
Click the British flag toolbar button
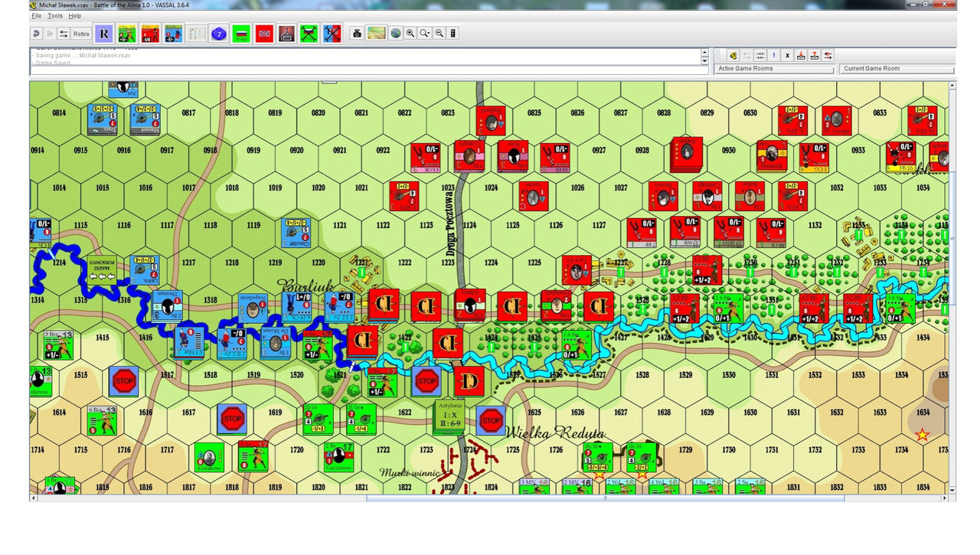[264, 34]
